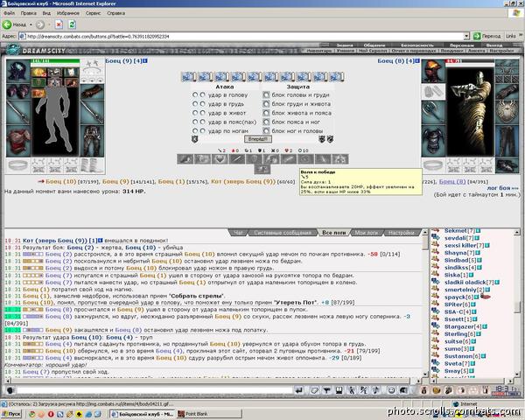Click the heart ability icon in skills row

(220, 159)
